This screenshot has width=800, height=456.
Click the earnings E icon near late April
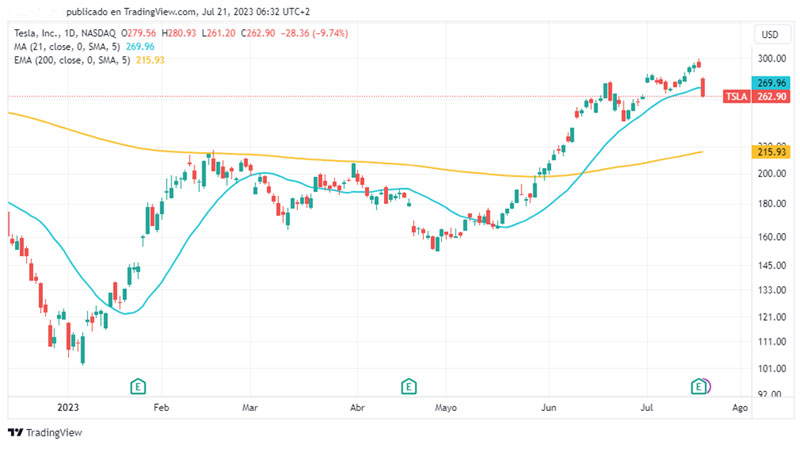pos(408,386)
